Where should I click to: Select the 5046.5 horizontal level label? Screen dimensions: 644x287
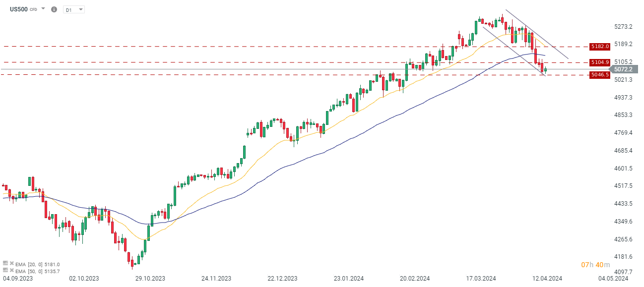click(x=599, y=75)
